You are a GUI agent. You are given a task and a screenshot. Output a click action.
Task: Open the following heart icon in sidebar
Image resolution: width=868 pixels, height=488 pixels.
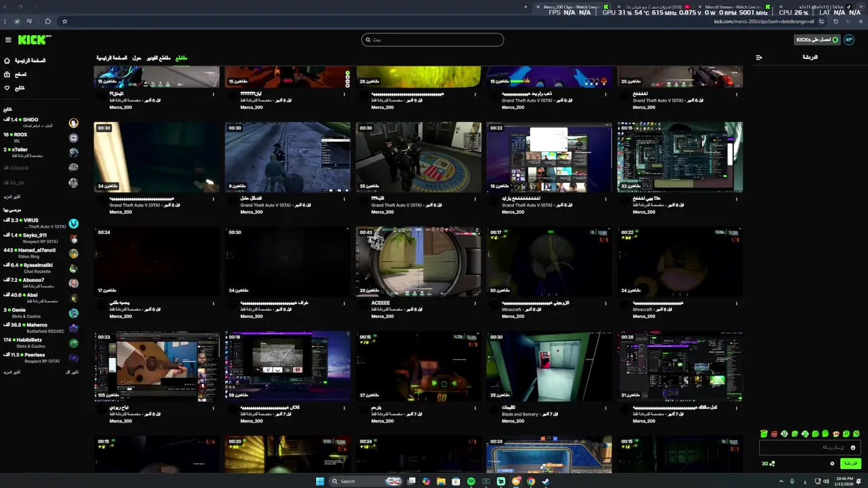[7, 87]
